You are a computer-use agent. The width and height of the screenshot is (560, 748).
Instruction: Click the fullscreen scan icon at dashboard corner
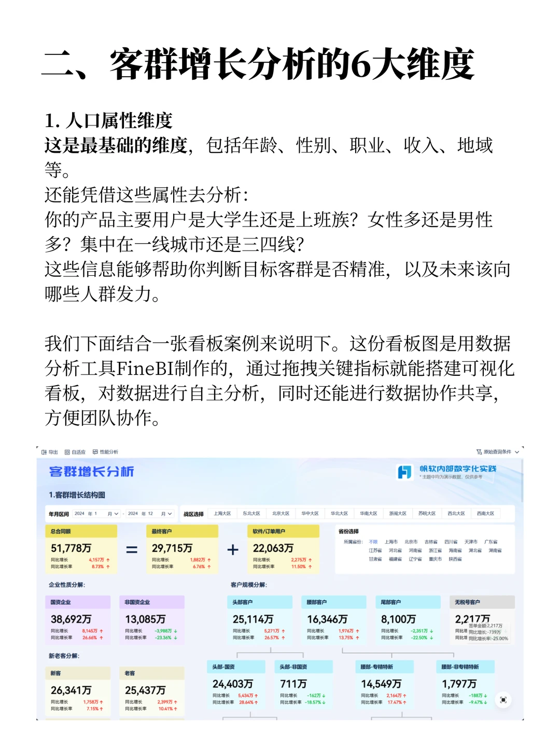(503, 700)
